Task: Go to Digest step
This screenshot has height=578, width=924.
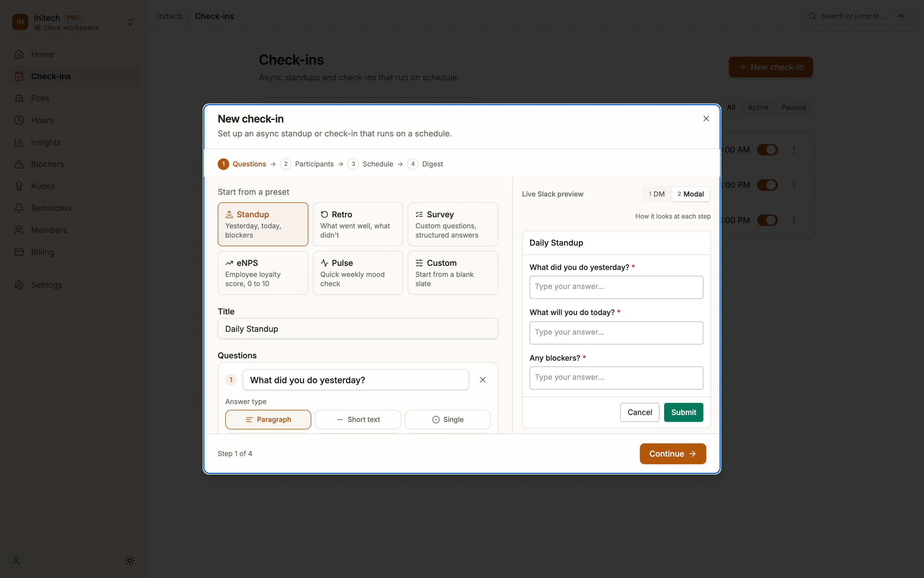Action: tap(425, 164)
